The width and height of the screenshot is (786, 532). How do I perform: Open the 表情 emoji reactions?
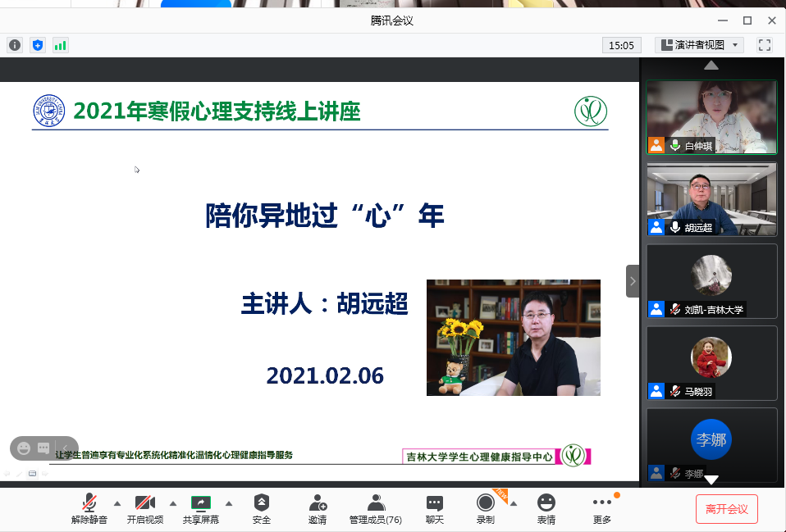(x=546, y=509)
